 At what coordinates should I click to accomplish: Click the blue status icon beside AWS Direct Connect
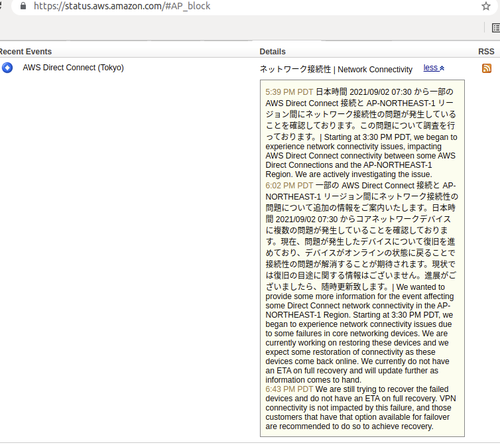coord(7,68)
